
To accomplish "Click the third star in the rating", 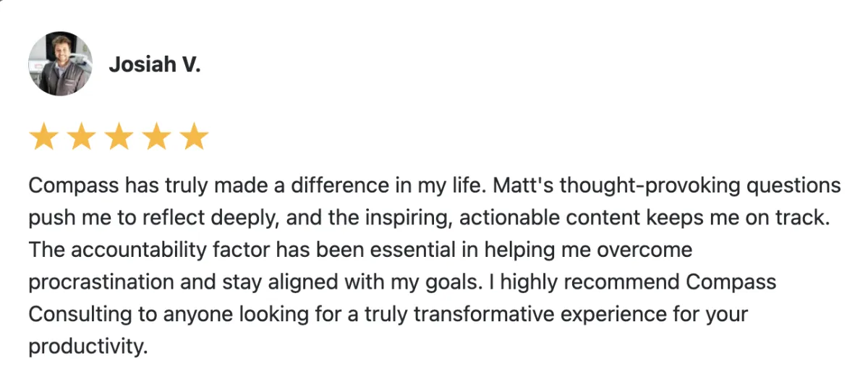I will (x=118, y=137).
